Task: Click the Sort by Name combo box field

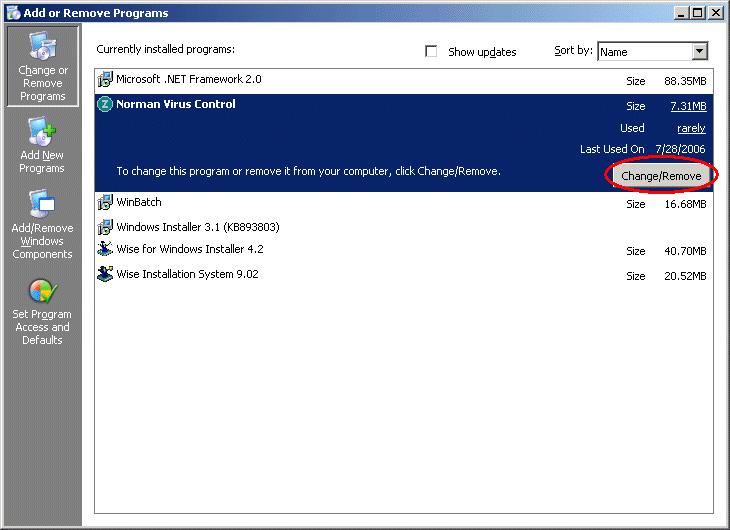Action: [652, 51]
